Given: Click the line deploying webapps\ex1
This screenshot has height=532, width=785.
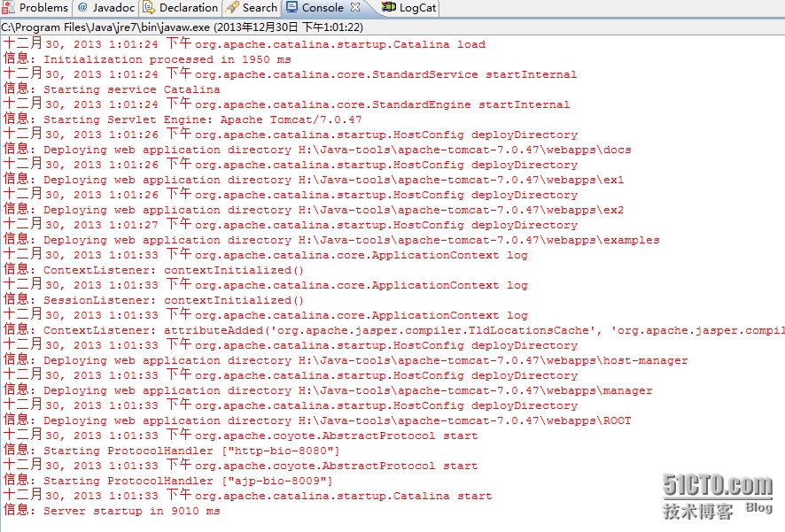Looking at the screenshot, I should 314,179.
